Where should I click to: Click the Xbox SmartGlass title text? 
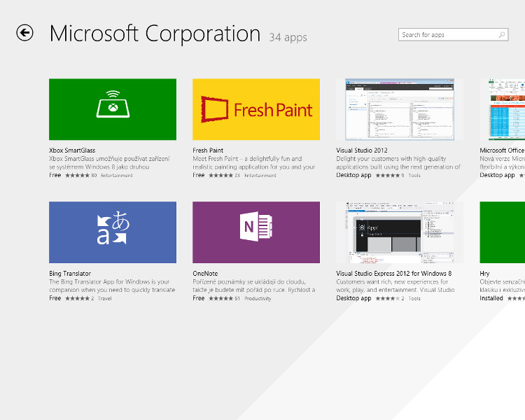(72, 150)
